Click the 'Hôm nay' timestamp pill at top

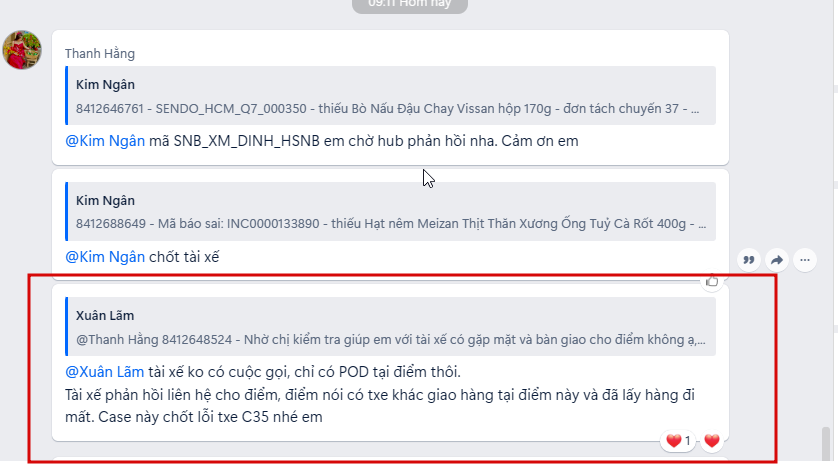click(410, 4)
